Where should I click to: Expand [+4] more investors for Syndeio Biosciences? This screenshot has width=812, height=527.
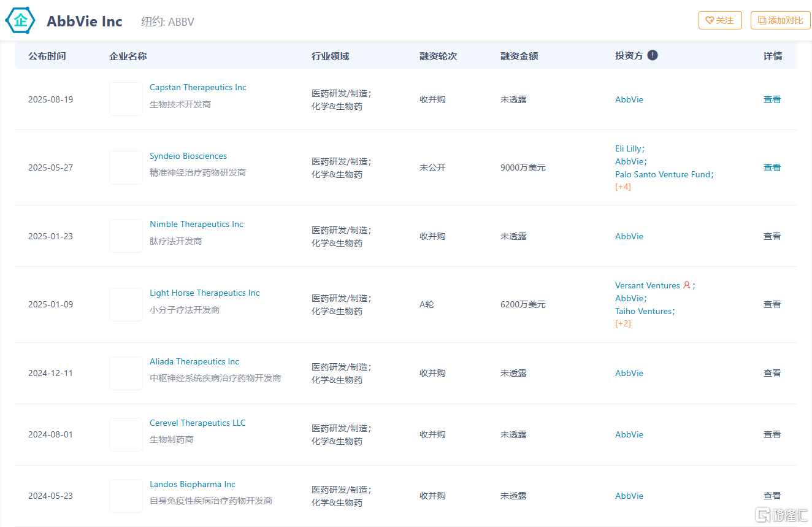[623, 187]
